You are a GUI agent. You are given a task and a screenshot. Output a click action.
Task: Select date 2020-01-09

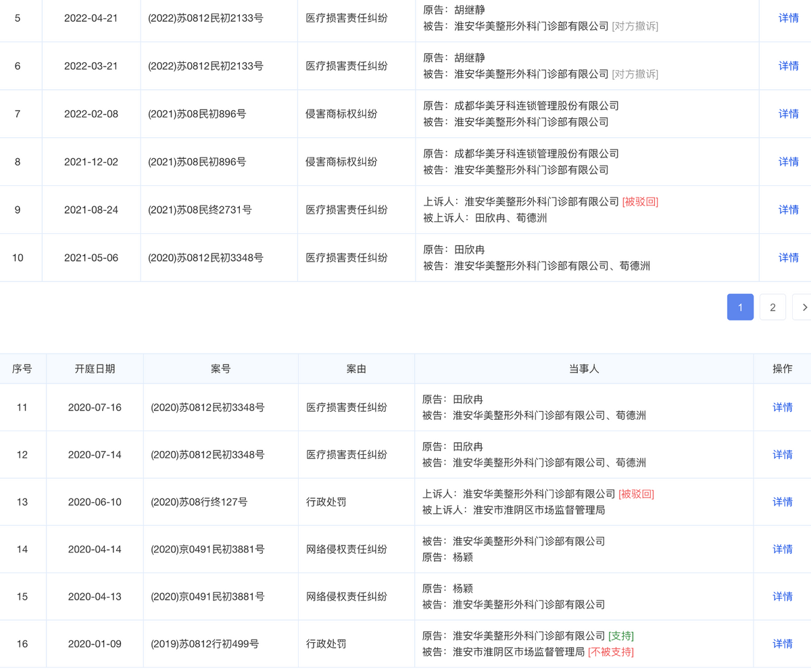95,644
